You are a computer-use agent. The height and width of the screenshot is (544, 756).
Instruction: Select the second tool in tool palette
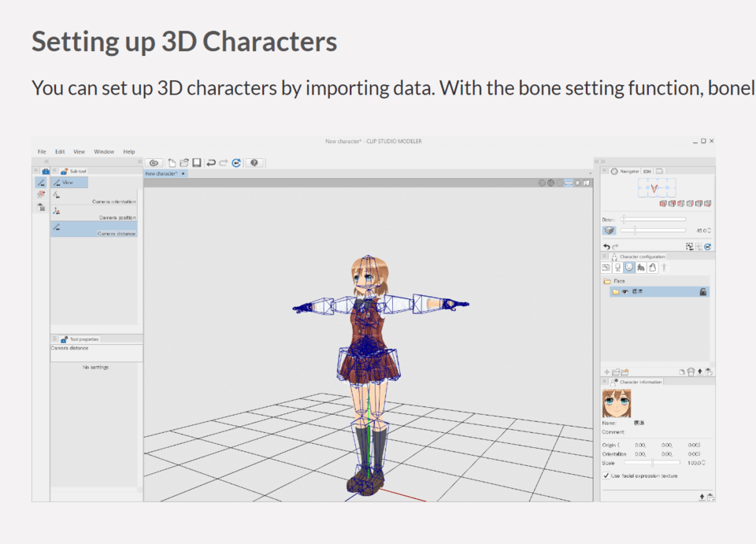pyautogui.click(x=41, y=194)
